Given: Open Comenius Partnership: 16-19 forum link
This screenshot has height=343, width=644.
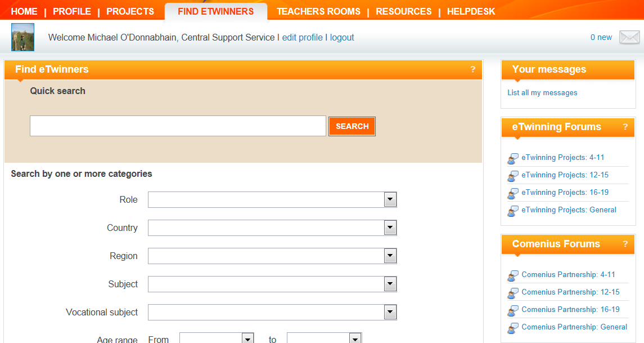Looking at the screenshot, I should [570, 310].
